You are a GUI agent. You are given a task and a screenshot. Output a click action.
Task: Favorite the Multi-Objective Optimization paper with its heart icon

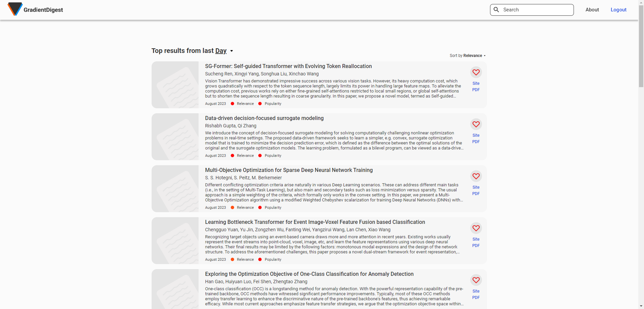pyautogui.click(x=476, y=176)
